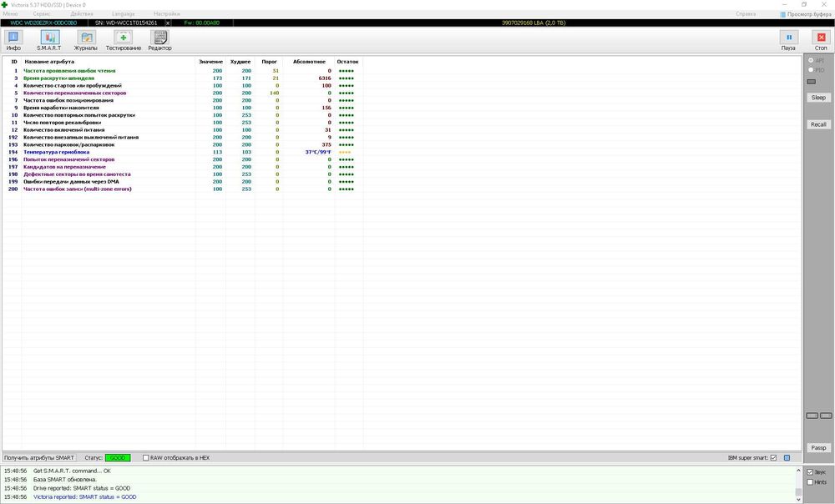The height and width of the screenshot is (504, 835).
Task: Click the Худшее column header
Action: click(x=240, y=62)
